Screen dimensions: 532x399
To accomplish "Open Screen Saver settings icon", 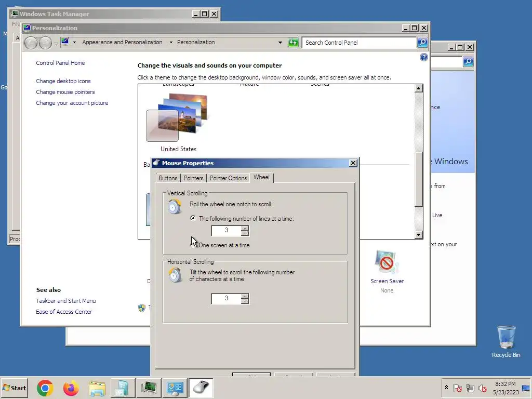I will tap(387, 262).
